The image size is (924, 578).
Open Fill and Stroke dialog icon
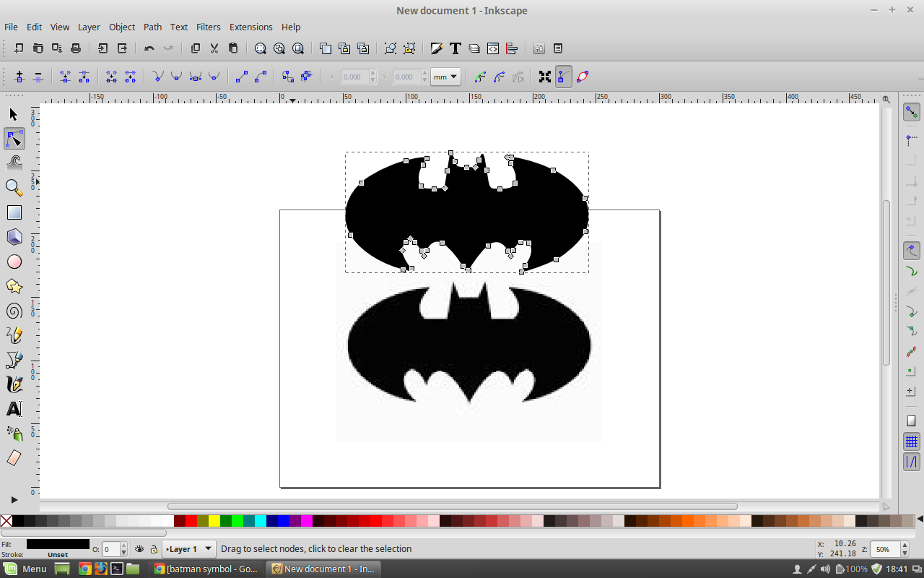click(x=437, y=48)
